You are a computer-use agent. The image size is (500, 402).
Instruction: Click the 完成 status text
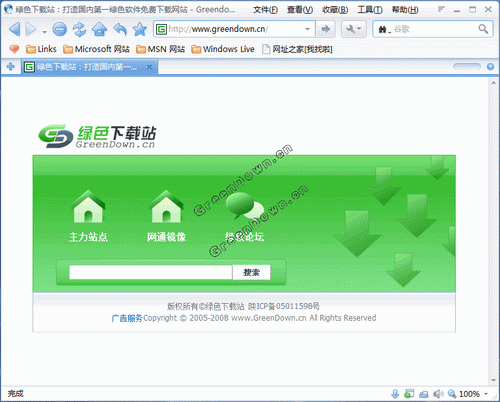coord(16,394)
